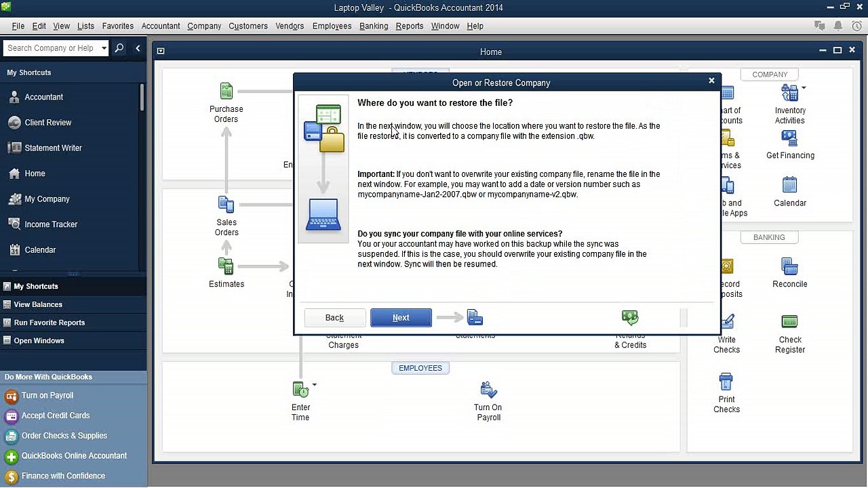
Task: Open Reconcile in Banking section
Action: 789,266
